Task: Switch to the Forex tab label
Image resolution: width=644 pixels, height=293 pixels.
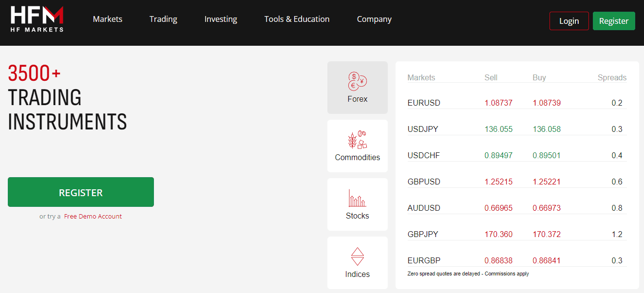Action: point(358,99)
